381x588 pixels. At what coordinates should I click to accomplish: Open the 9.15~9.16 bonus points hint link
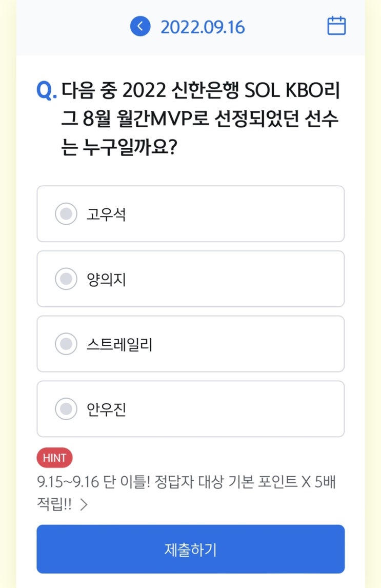[186, 482]
